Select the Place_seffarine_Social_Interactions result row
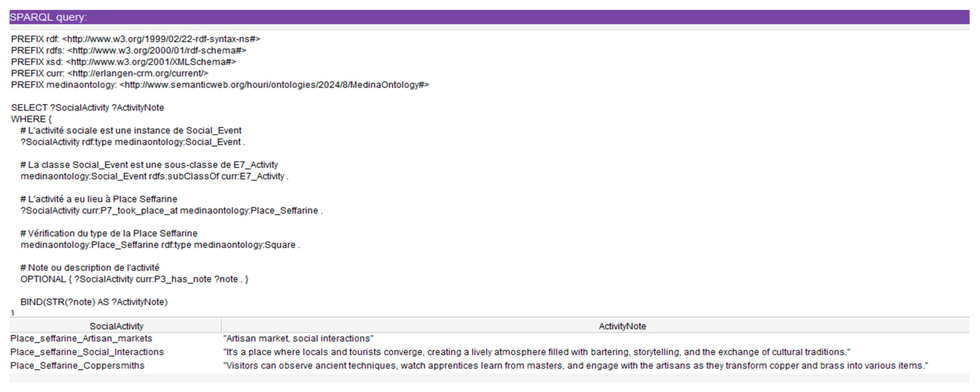This screenshot has width=980, height=392. [87, 352]
